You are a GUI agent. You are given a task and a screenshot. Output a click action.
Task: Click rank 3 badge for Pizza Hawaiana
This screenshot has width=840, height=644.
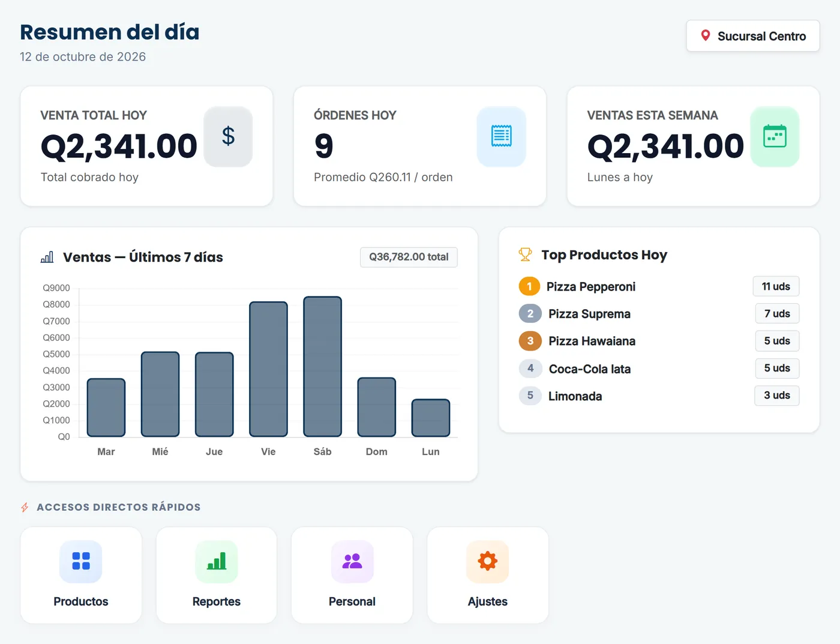pyautogui.click(x=530, y=341)
